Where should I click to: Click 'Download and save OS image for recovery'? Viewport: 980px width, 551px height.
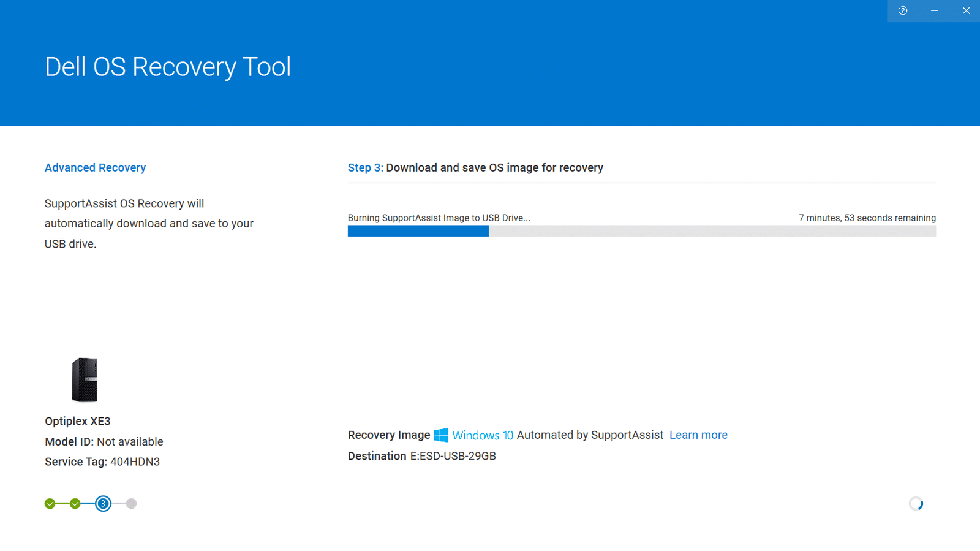(494, 168)
